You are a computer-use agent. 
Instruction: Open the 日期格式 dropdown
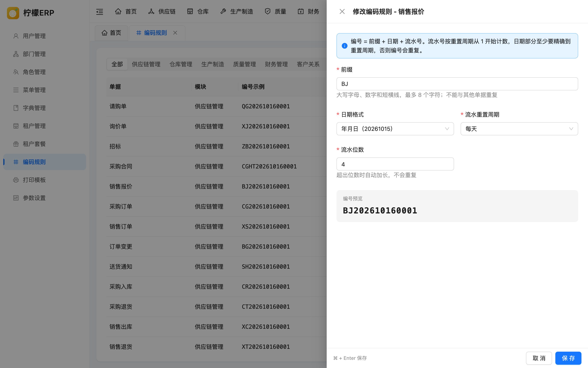pyautogui.click(x=395, y=129)
